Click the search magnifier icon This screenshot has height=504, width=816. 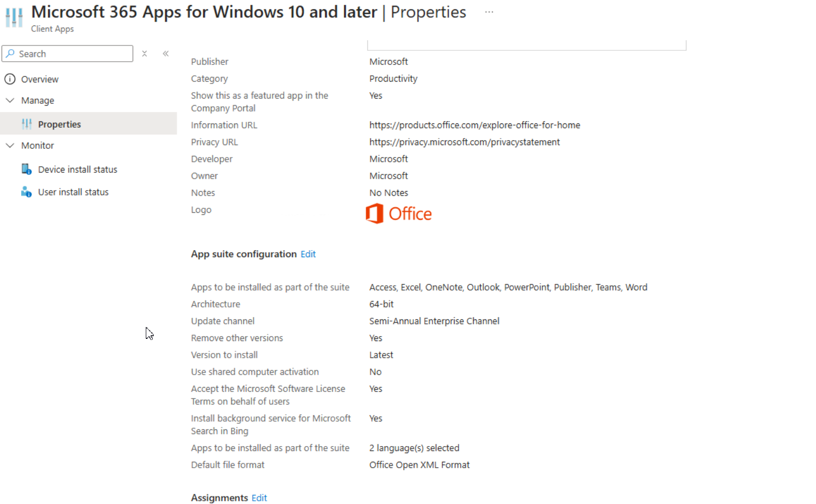tap(10, 54)
